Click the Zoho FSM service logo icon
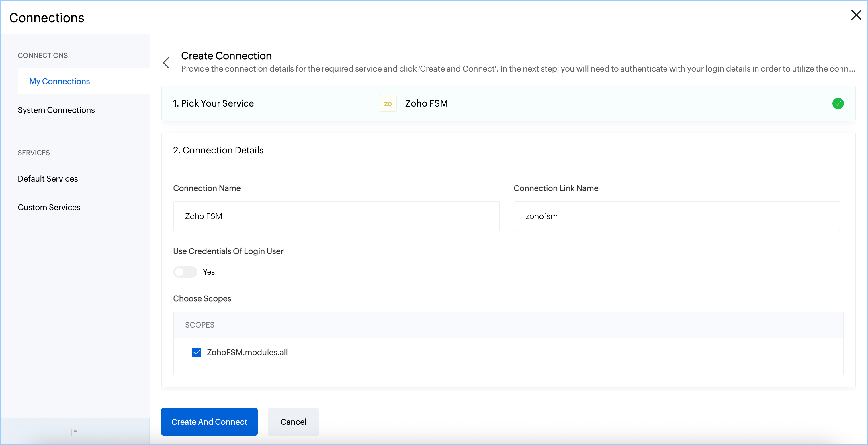The height and width of the screenshot is (445, 868). tap(388, 103)
